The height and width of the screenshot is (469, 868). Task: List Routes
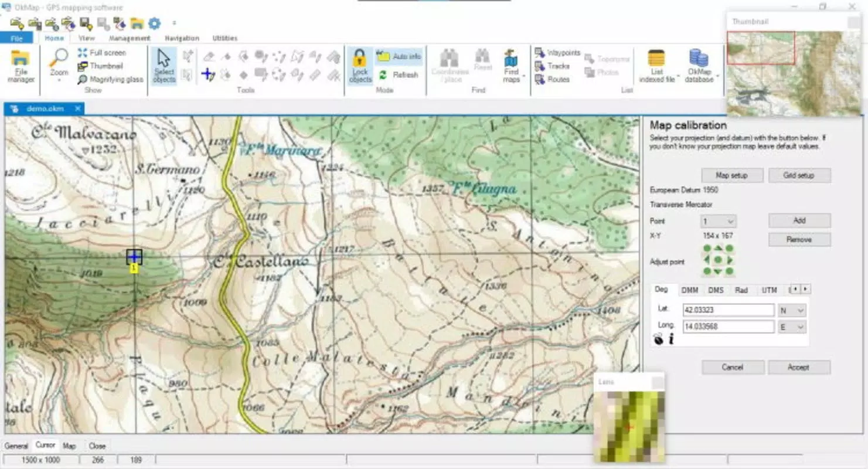tap(552, 79)
